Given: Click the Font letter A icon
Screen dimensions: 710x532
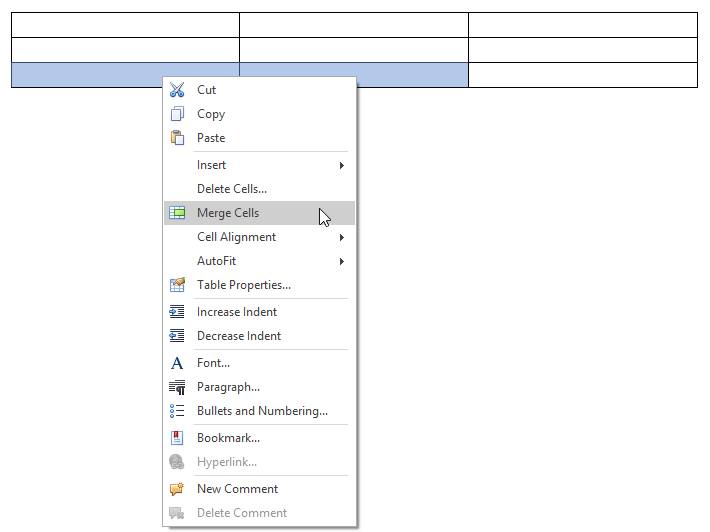Looking at the screenshot, I should tap(177, 363).
